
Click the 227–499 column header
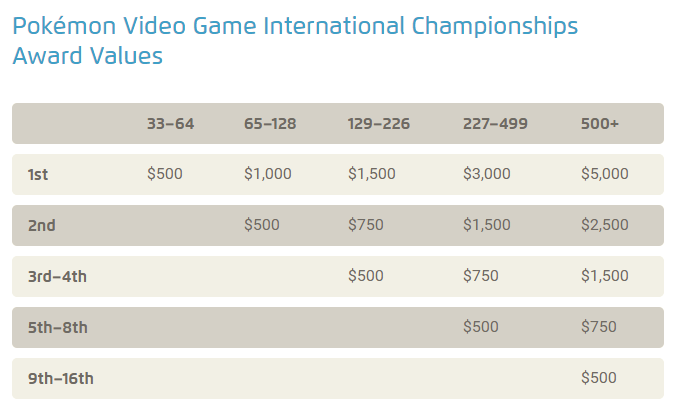495,124
